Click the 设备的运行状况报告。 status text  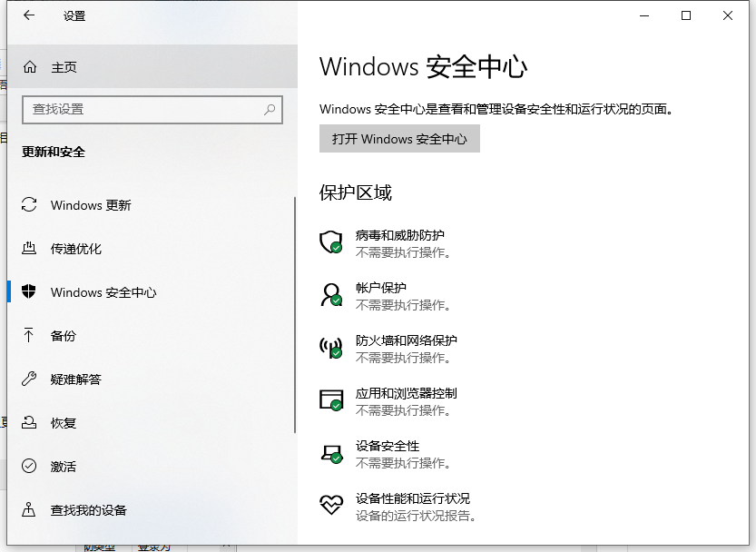point(416,516)
